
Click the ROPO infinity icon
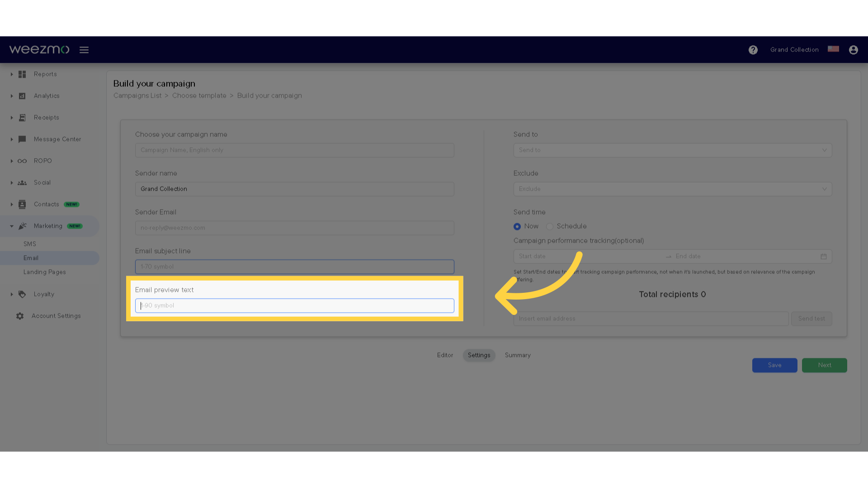[22, 161]
